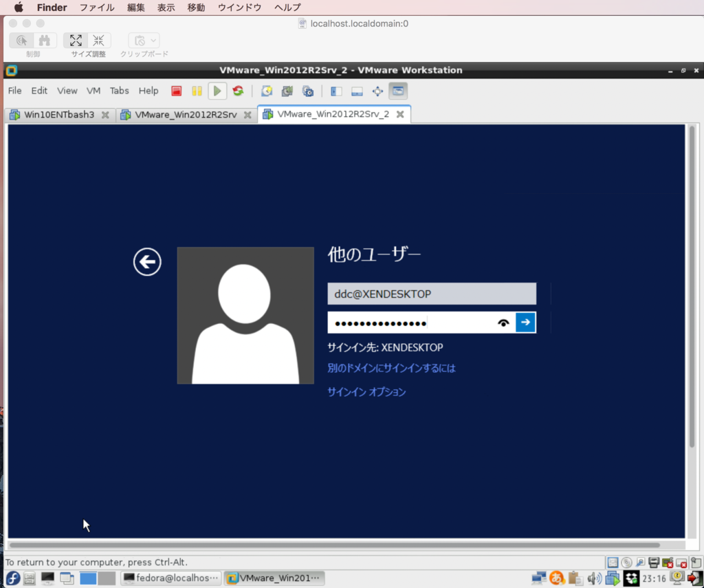The image size is (704, 588).
Task: Click the message log icon in status bar
Action: (x=696, y=563)
